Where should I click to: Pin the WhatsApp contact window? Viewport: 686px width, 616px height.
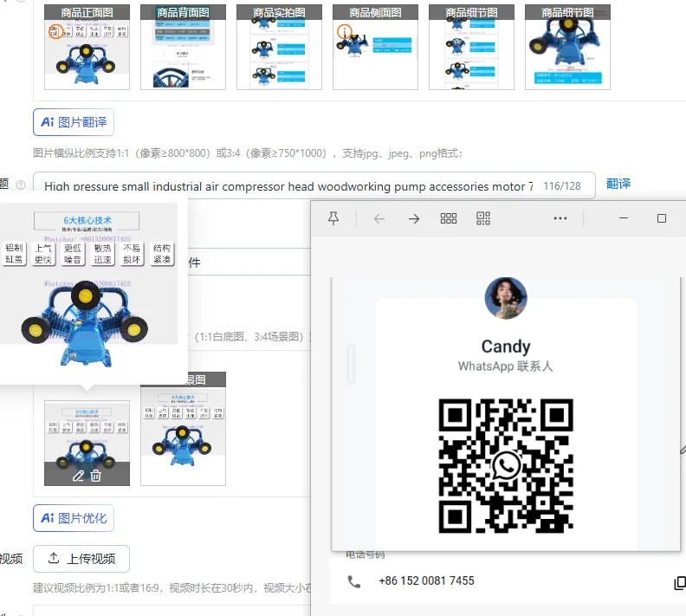[x=333, y=218]
